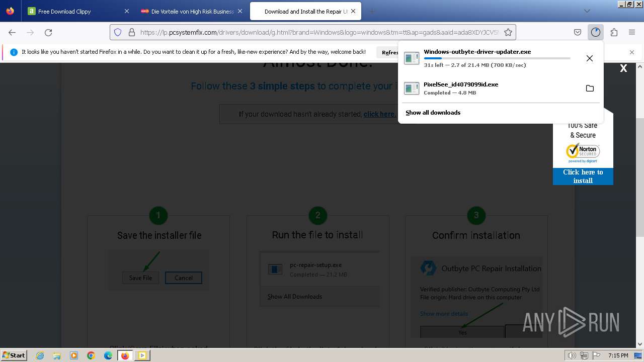Click Show All Downloads in step two image
Screen dimensions: 644x362
(x=295, y=297)
